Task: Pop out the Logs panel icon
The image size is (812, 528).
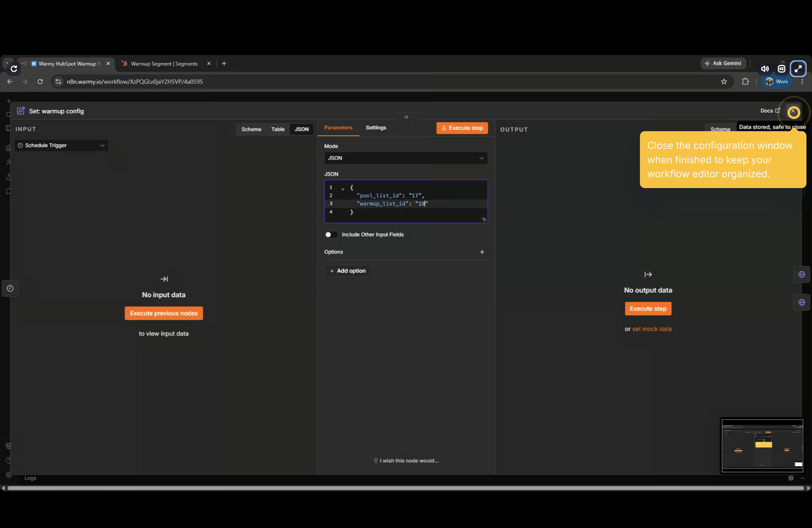Action: point(790,478)
